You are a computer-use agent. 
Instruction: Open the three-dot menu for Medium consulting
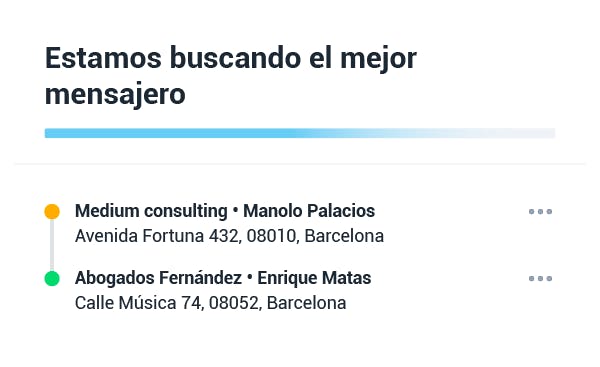[x=540, y=212]
